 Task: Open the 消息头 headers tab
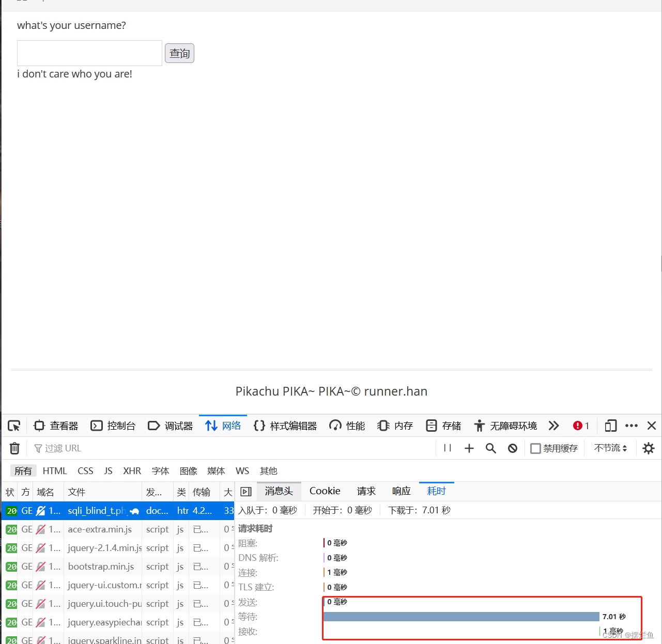(x=279, y=491)
